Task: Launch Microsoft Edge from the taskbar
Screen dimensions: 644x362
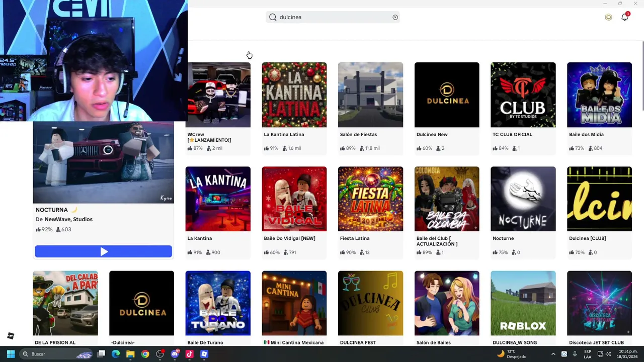Action: point(116,354)
